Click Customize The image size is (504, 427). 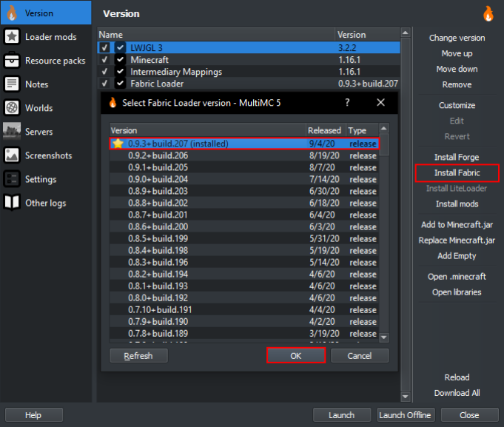[457, 105]
